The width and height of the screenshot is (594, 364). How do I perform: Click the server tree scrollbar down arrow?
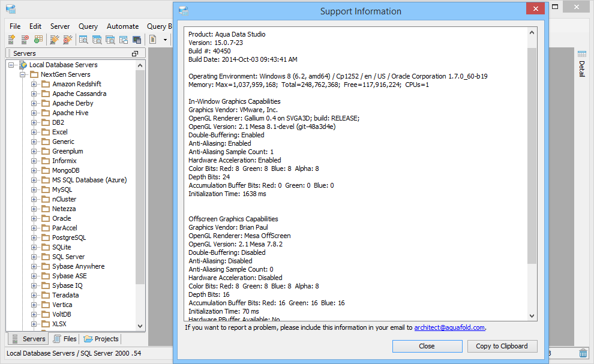(140, 326)
